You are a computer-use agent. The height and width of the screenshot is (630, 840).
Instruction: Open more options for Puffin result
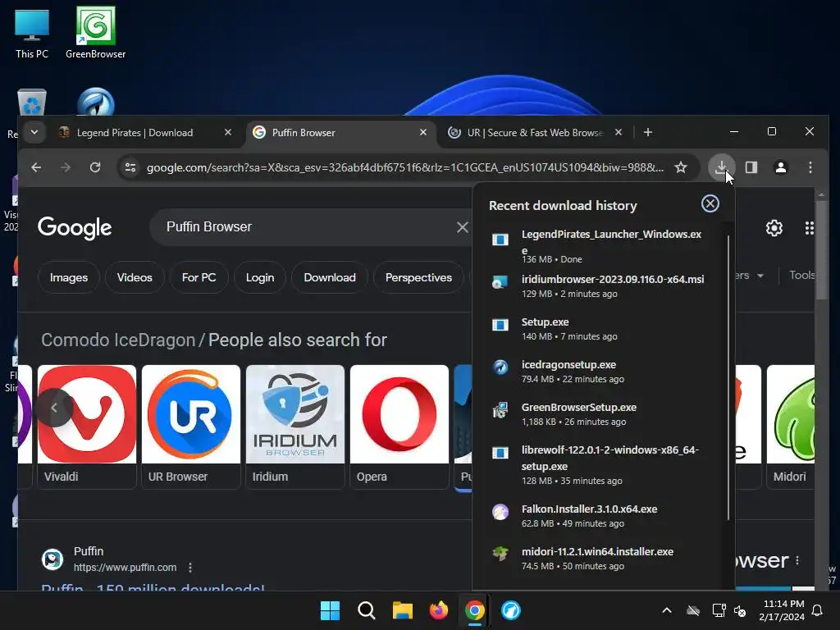[x=190, y=568]
